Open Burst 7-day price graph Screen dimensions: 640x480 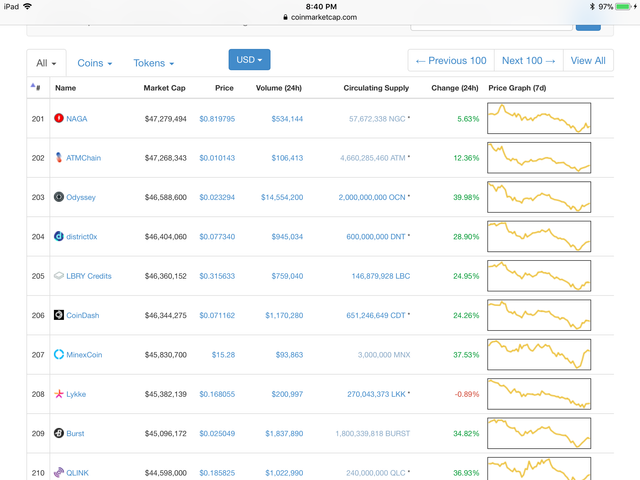pyautogui.click(x=539, y=433)
